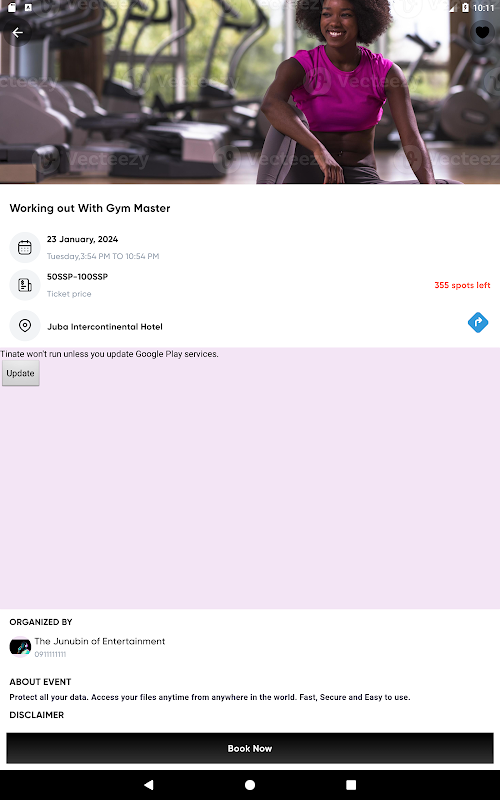Screen dimensions: 500x800
Task: Tap The Junubin of Entertainment avatar
Action: point(20,647)
